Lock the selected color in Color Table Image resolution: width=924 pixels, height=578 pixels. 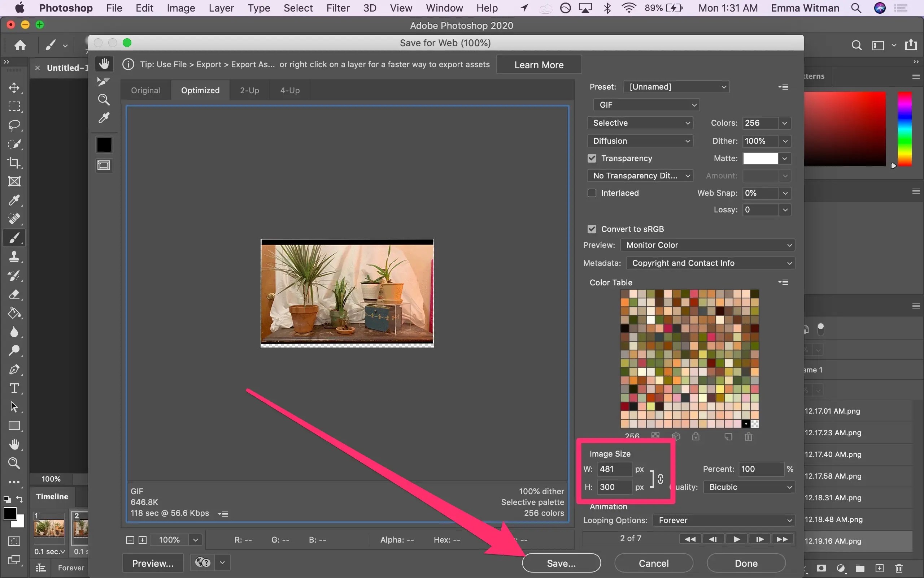pos(696,436)
